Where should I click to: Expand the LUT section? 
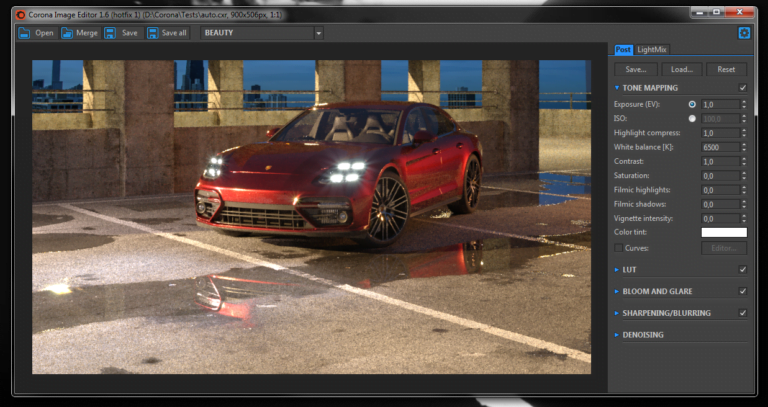(629, 269)
